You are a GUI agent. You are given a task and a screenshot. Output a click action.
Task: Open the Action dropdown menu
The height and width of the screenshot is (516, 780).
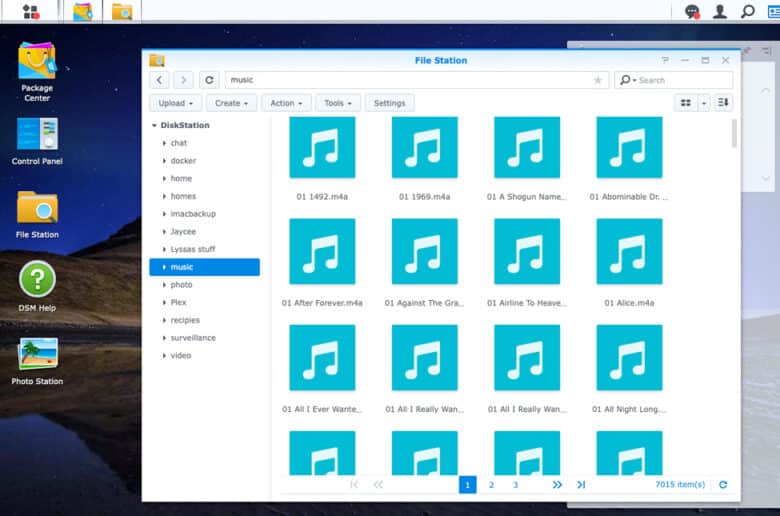[286, 103]
